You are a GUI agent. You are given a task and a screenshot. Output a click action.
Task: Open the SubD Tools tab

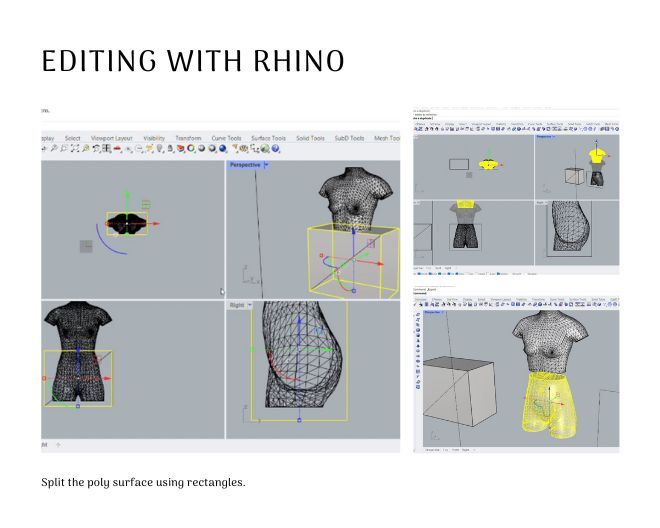[x=349, y=138]
